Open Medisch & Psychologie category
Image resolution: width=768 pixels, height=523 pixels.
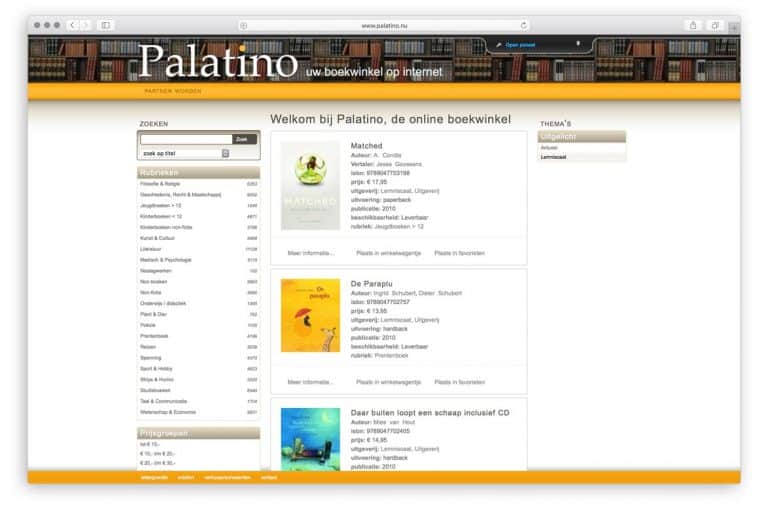click(166, 260)
